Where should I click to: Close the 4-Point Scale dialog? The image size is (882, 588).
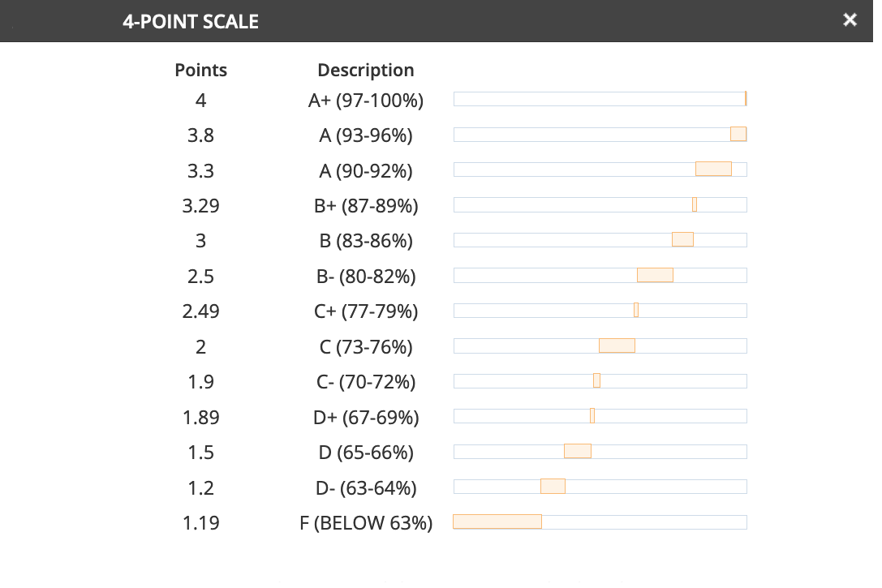(x=850, y=20)
